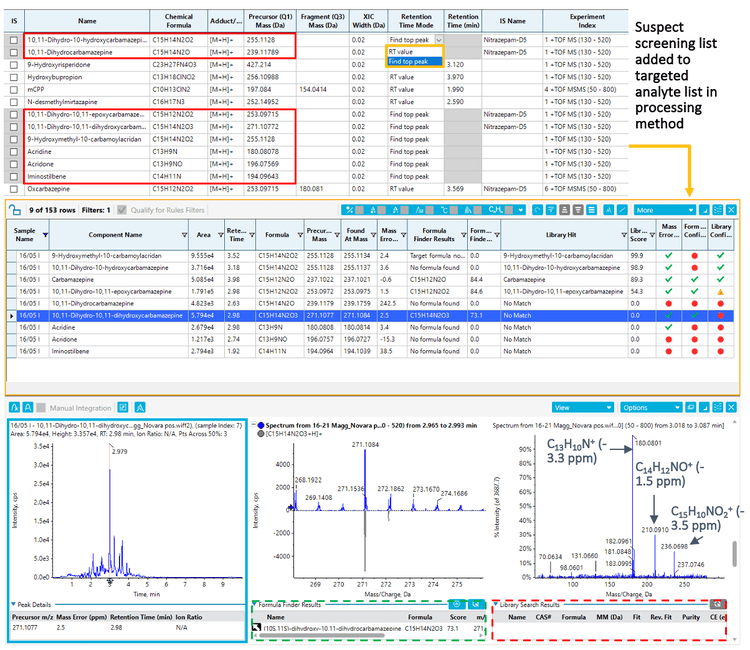Tick the checkbox for 9-Hydroxyrisperidone row

pos(13,65)
